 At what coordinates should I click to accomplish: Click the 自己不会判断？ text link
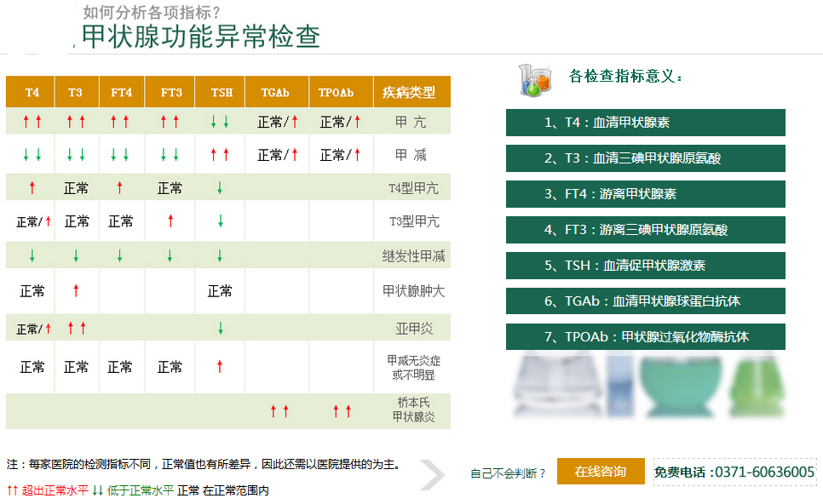click(508, 473)
